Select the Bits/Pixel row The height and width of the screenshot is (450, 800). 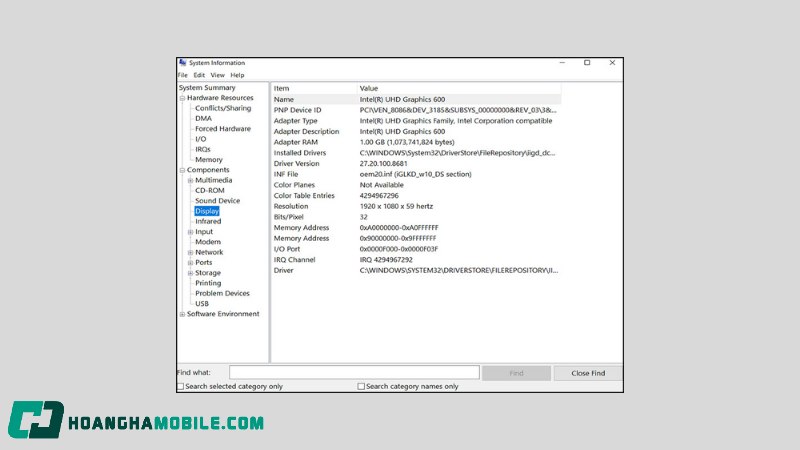click(416, 217)
